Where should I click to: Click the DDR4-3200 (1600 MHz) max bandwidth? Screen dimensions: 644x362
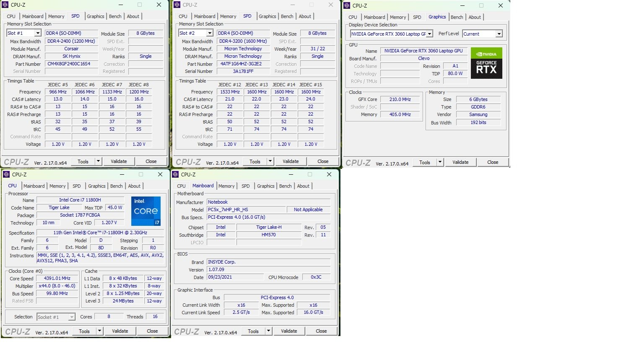[243, 41]
